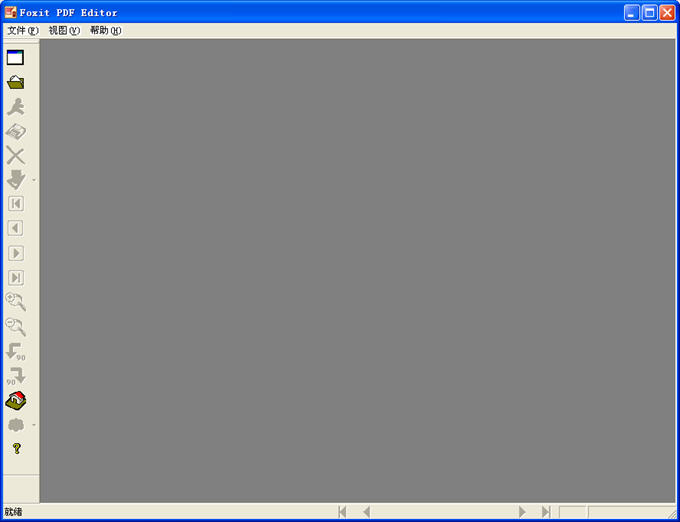Go to next page in left toolbar
This screenshot has width=680, height=522.
[15, 253]
